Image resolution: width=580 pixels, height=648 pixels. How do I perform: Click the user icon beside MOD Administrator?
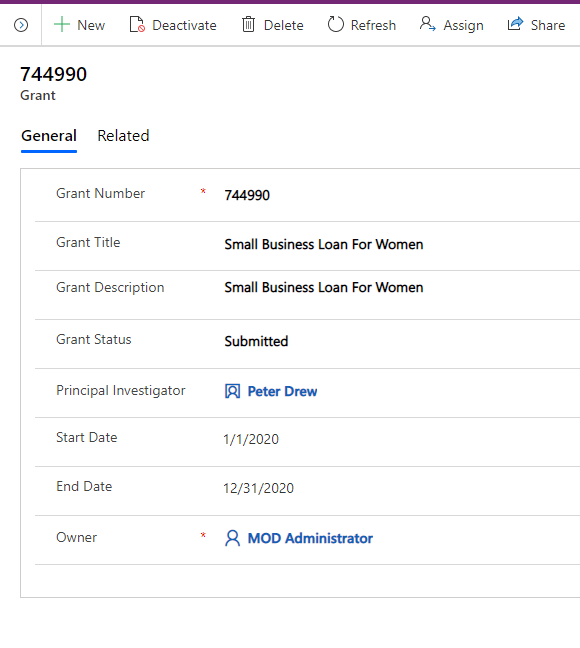[x=232, y=538]
